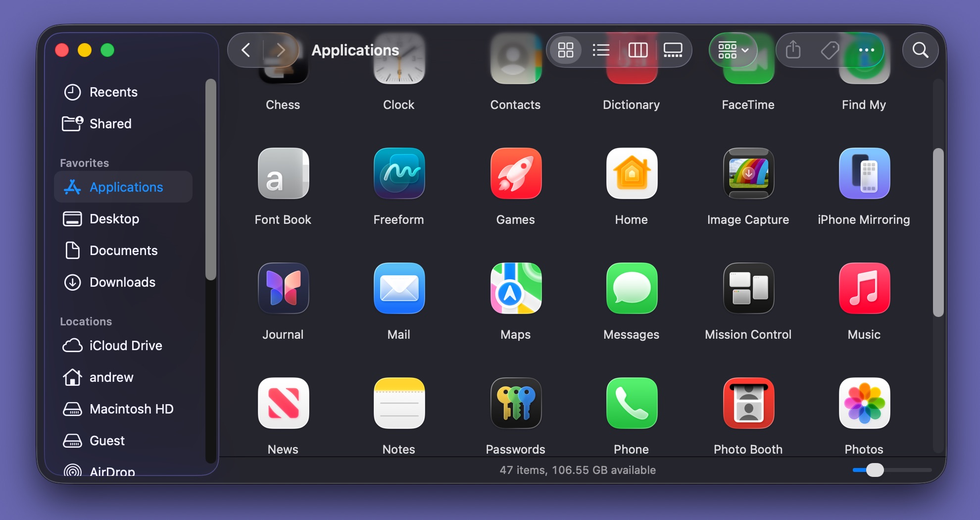
Task: Switch to column view
Action: [637, 50]
